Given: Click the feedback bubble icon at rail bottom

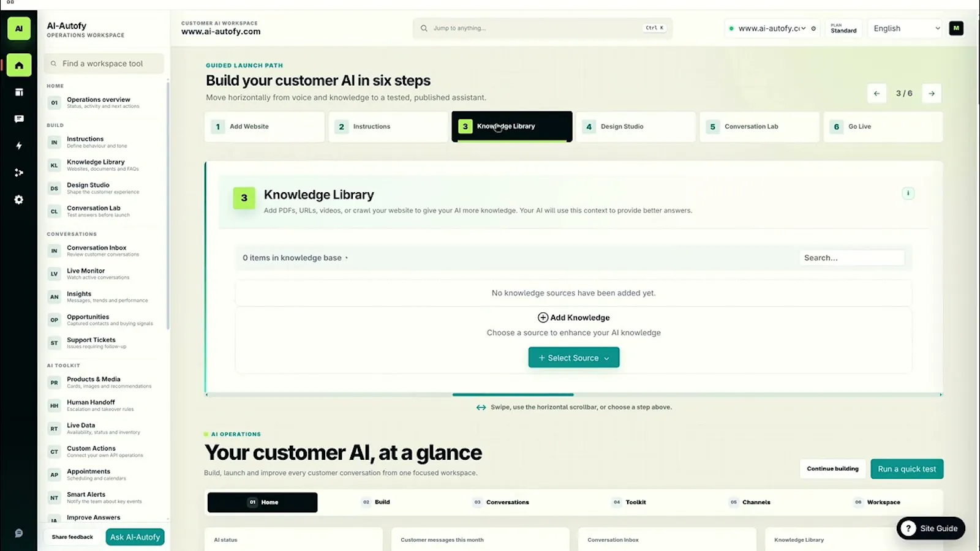Looking at the screenshot, I should pos(19,533).
